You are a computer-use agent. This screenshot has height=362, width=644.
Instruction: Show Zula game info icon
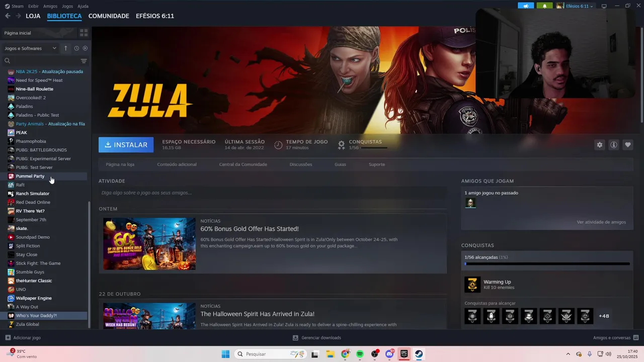coord(614,145)
